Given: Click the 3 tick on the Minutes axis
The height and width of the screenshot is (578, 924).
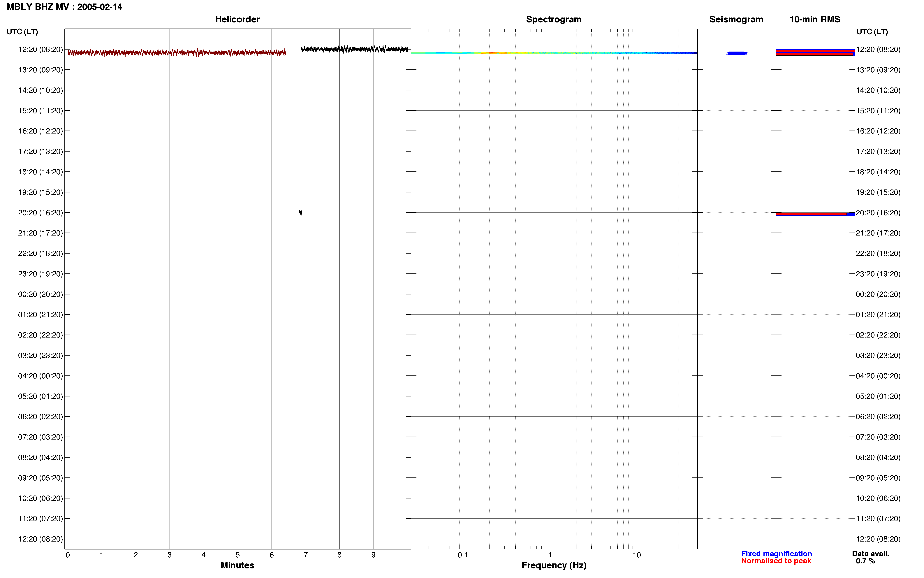Looking at the screenshot, I should pyautogui.click(x=170, y=555).
